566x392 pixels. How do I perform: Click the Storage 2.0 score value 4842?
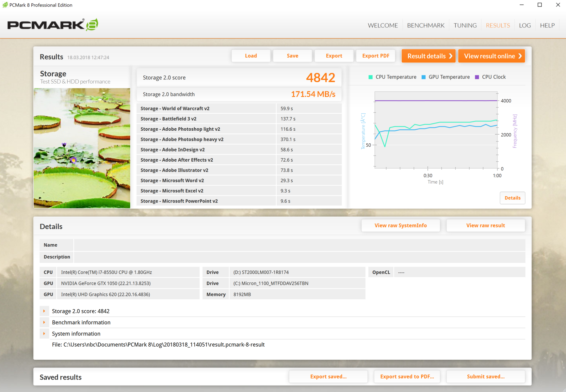point(321,78)
